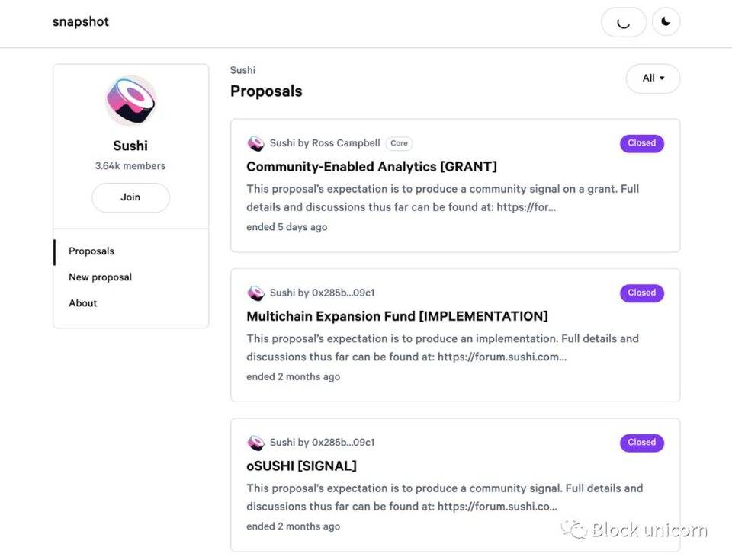
Task: Toggle dark mode with the moon icon
Action: 666,22
